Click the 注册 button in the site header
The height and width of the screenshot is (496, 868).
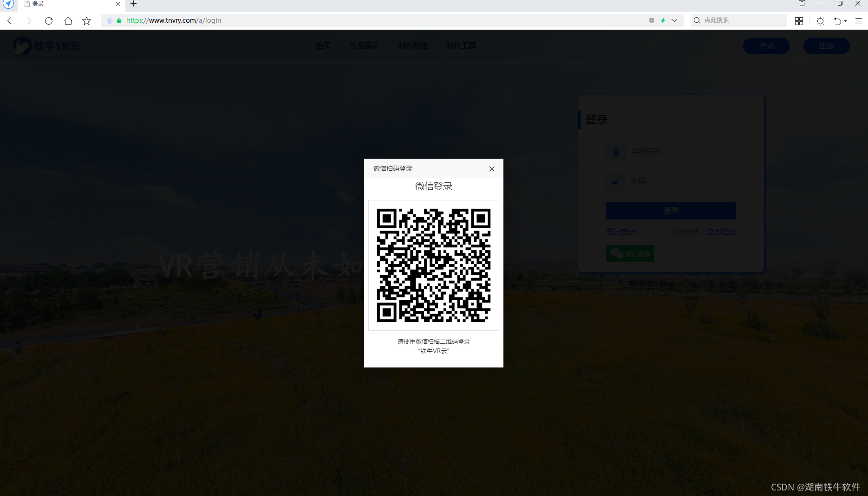coord(827,46)
